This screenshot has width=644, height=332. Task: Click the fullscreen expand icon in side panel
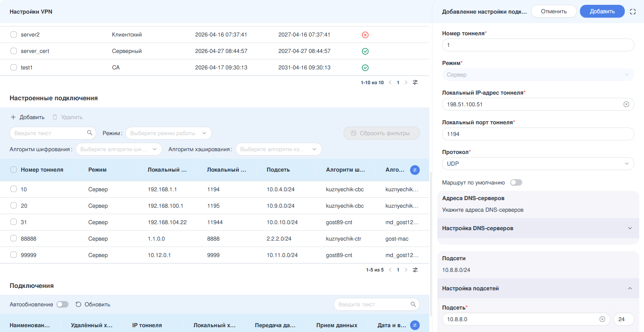coord(633,12)
